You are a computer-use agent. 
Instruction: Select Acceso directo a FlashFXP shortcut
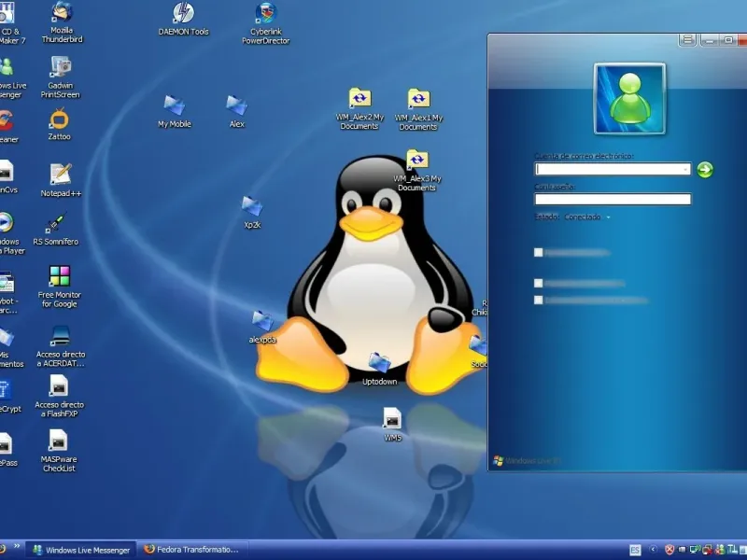pyautogui.click(x=59, y=396)
